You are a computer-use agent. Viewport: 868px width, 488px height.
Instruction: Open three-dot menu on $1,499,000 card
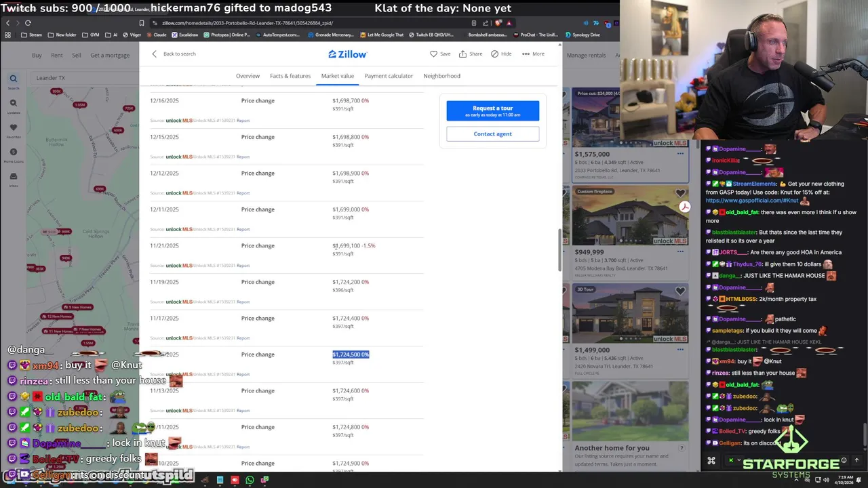coord(680,350)
